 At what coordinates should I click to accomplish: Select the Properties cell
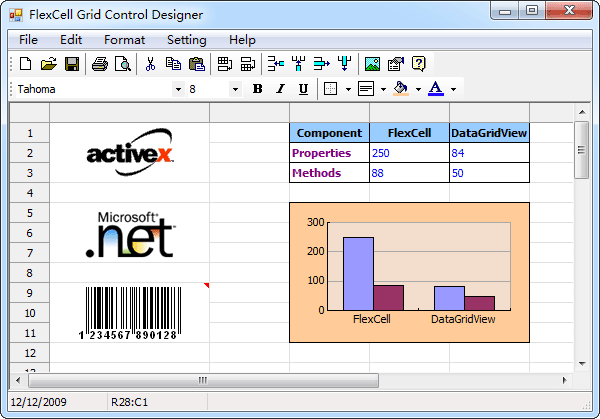pos(329,153)
